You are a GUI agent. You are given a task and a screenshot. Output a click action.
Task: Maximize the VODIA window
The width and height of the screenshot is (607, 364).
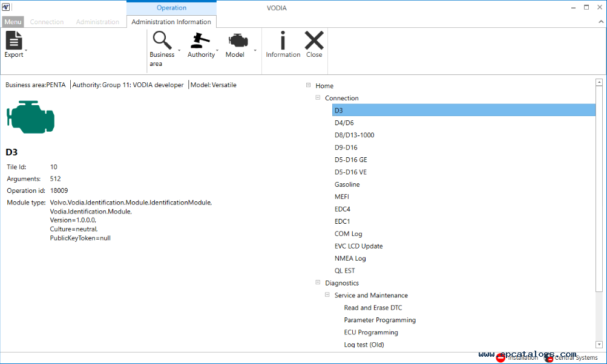coord(586,7)
